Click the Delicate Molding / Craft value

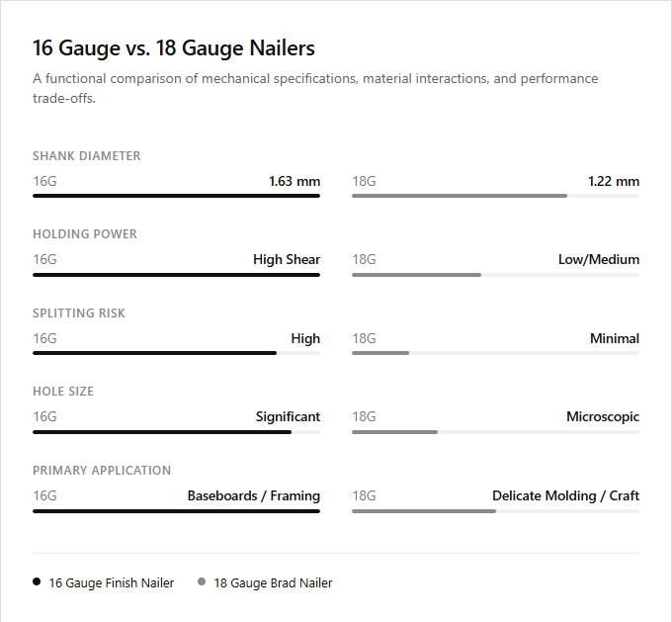click(x=565, y=495)
